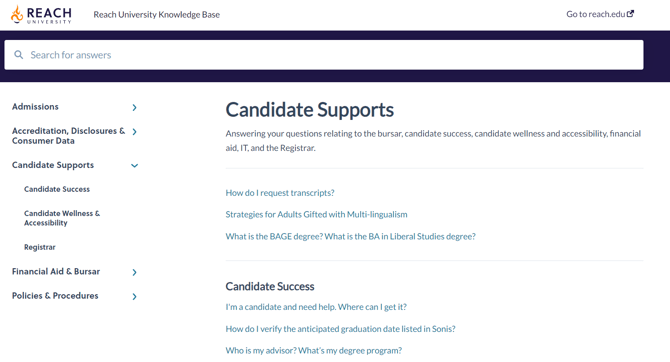670x362 pixels.
Task: Expand Accreditation, Disclosures & Consumer Data chevron
Action: (x=134, y=132)
